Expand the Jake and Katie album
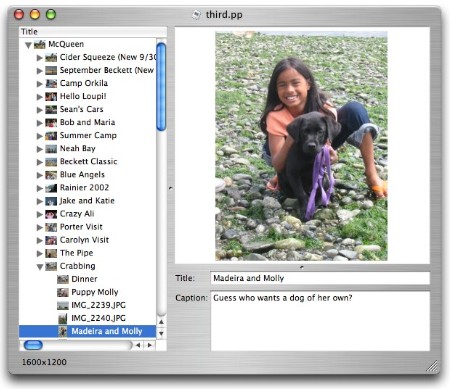 tap(39, 201)
